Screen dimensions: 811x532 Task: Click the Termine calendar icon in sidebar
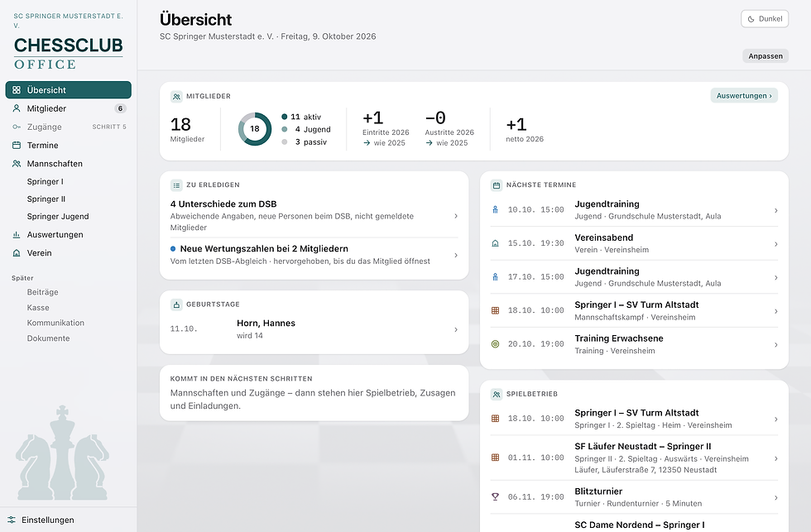click(x=17, y=146)
